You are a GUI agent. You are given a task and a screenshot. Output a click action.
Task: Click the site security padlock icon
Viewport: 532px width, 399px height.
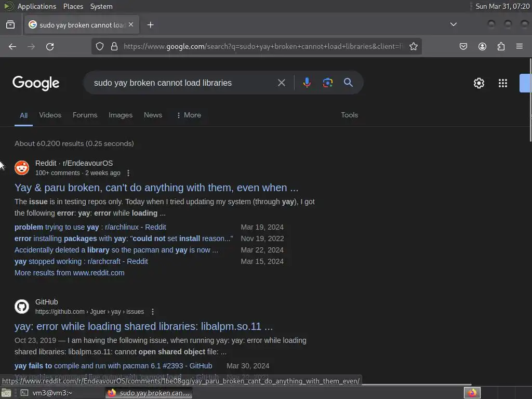point(114,46)
